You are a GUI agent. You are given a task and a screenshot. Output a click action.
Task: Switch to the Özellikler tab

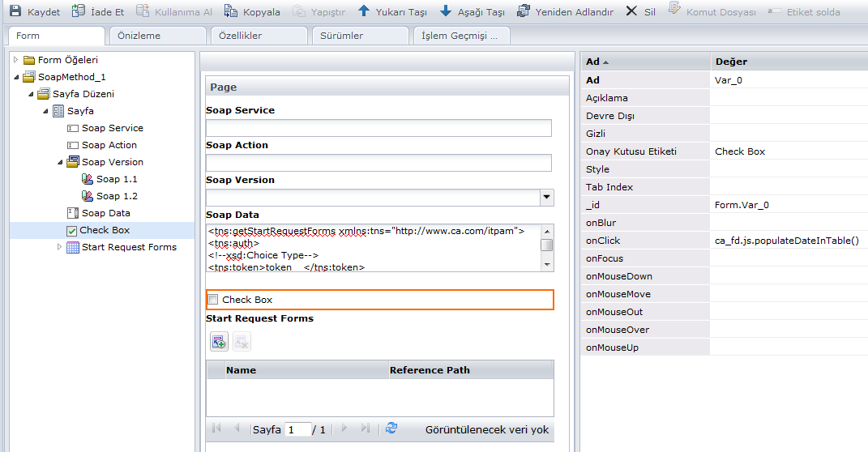(x=259, y=36)
